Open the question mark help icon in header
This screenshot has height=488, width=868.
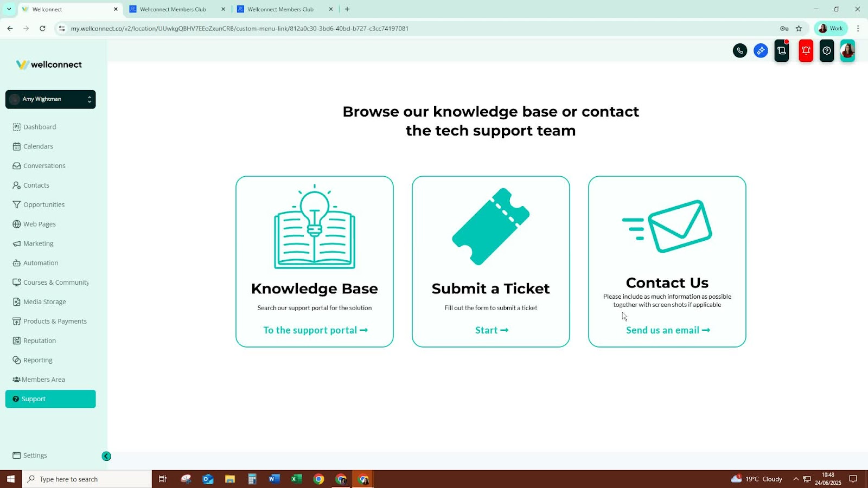(x=827, y=51)
